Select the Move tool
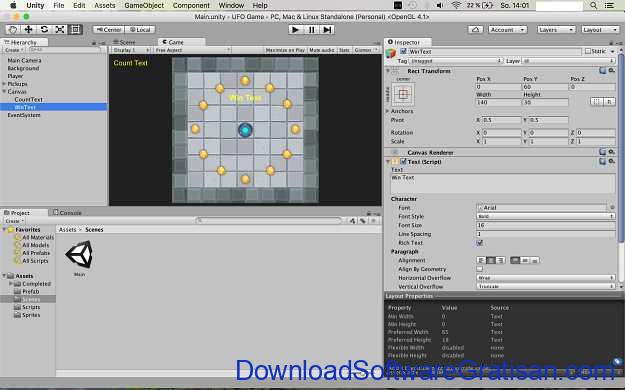This screenshot has height=390, width=625. click(29, 30)
